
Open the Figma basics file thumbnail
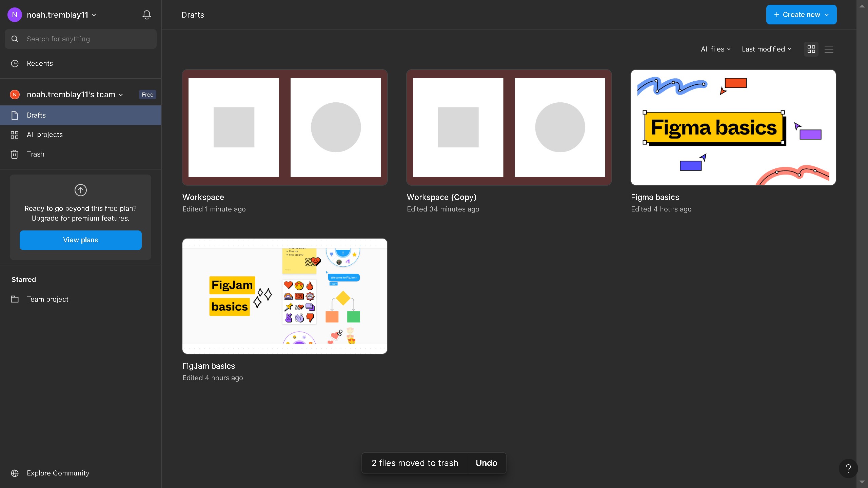(733, 127)
